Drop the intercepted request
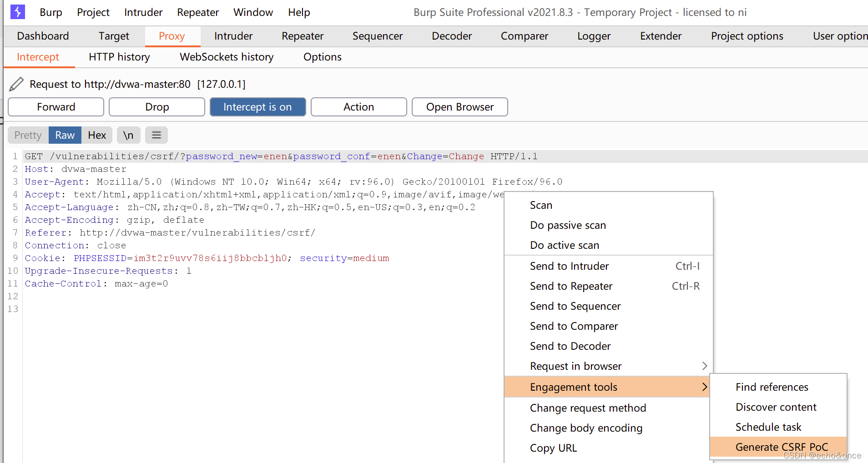Viewport: 868px width, 463px height. click(157, 107)
